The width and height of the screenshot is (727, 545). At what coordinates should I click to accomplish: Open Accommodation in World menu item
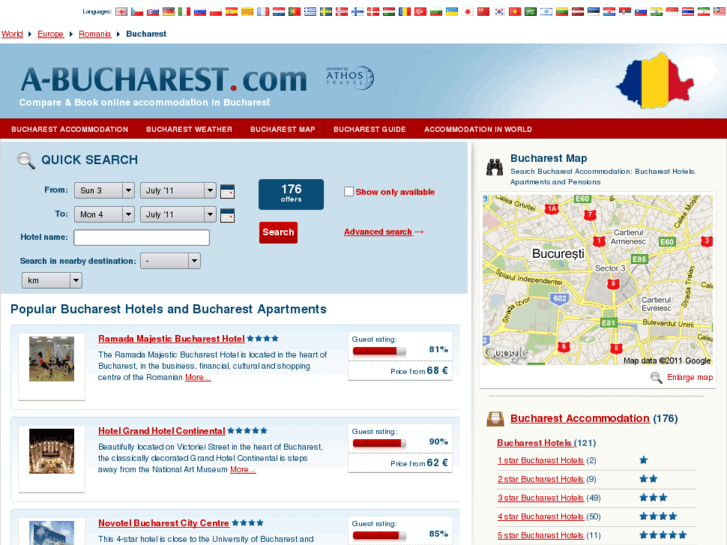pos(478,129)
